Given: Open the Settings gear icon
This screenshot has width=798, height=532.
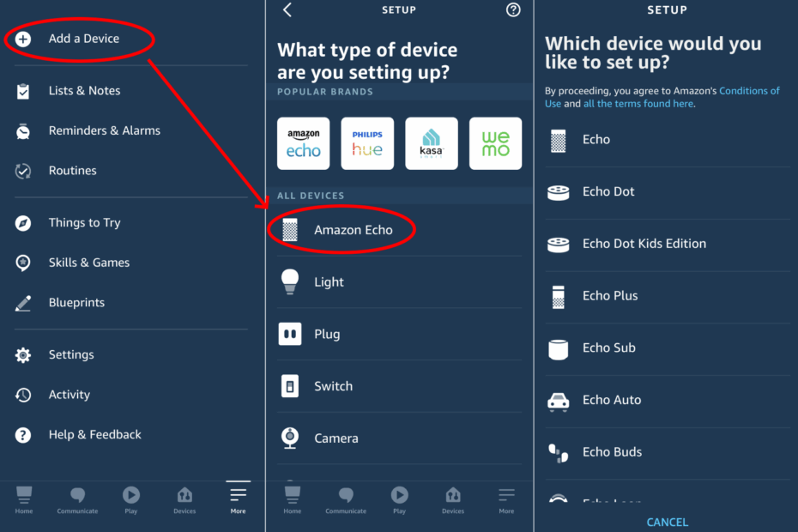Looking at the screenshot, I should pyautogui.click(x=23, y=355).
